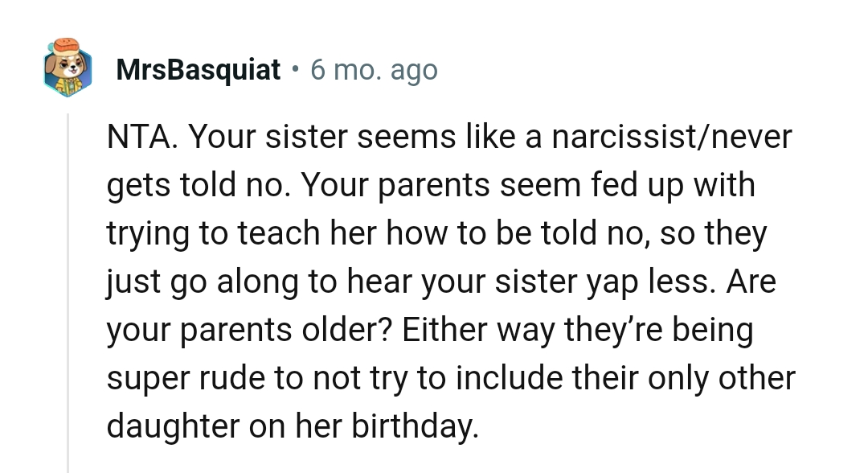Tap the top edge of the avatar snoo
868x473 pixels.
(68, 40)
